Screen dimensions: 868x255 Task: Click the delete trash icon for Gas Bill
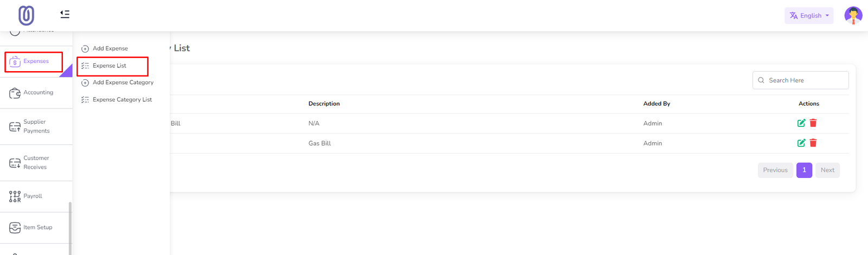(x=813, y=143)
